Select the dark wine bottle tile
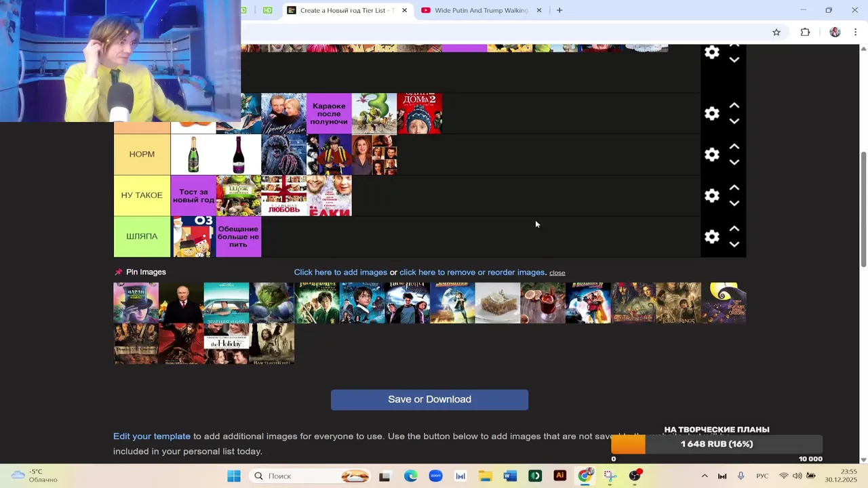 (239, 155)
